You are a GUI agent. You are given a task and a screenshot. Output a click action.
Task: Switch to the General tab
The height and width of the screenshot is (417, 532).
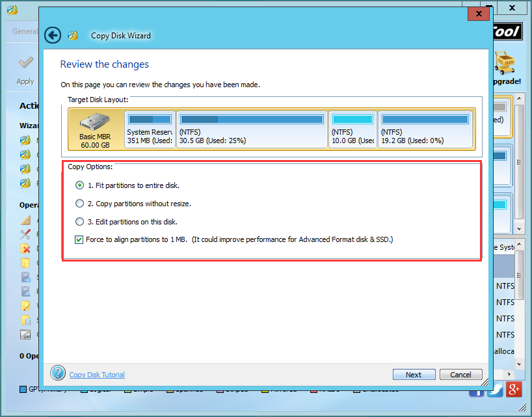(23, 31)
